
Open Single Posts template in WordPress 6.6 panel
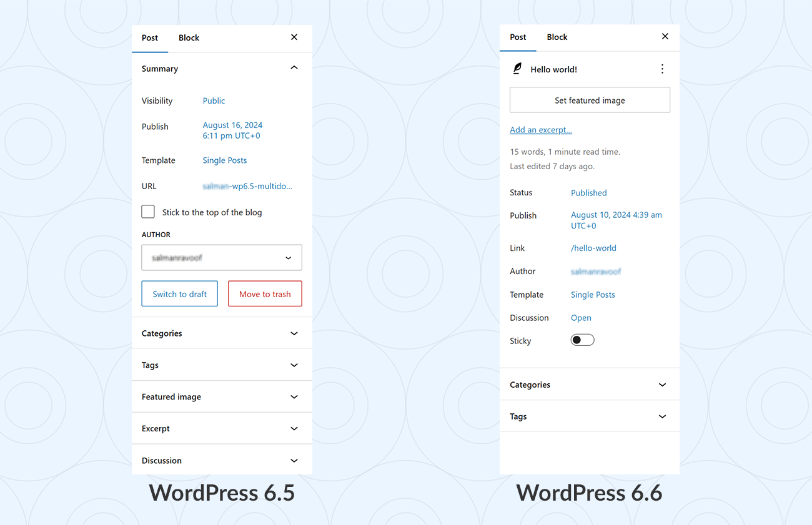[593, 295]
